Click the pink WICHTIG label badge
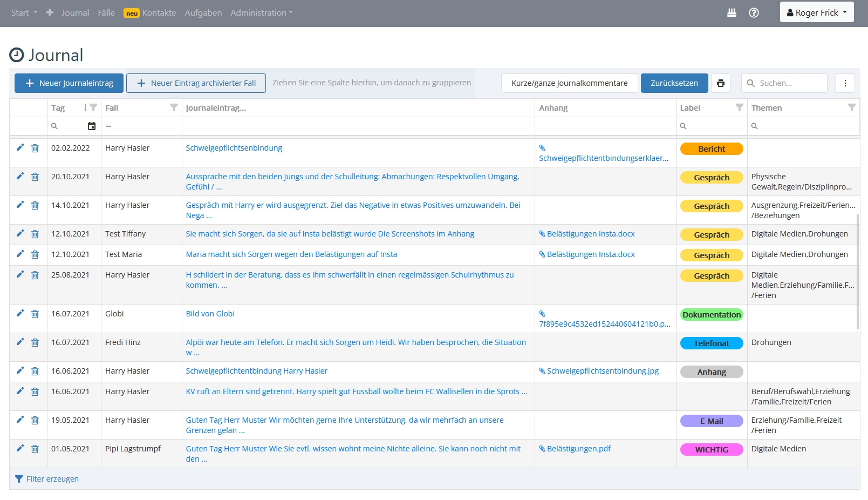 (x=711, y=450)
